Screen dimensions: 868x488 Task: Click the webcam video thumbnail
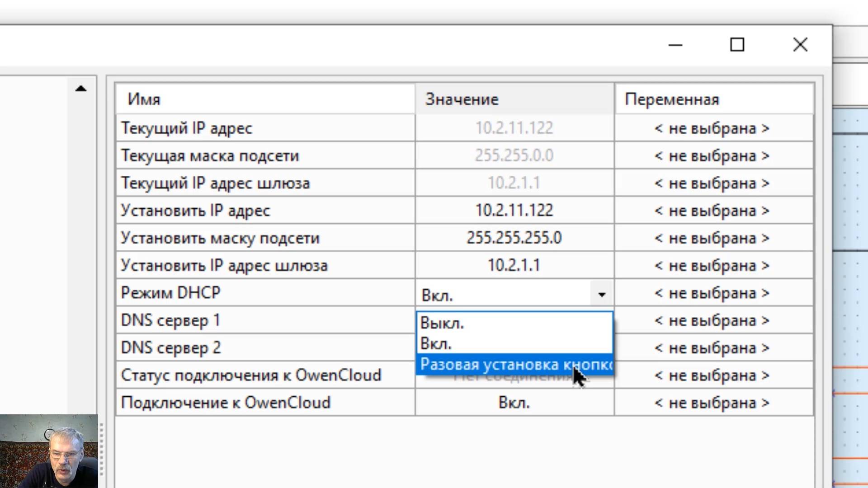point(49,451)
